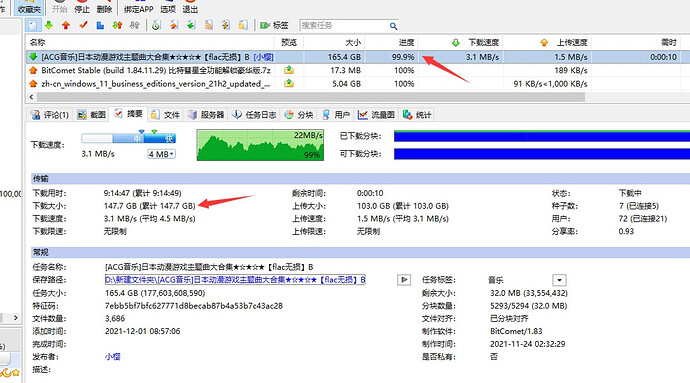Open the 4 MB speed dropdown
Viewport: 690px width, 383px height.
(161, 154)
